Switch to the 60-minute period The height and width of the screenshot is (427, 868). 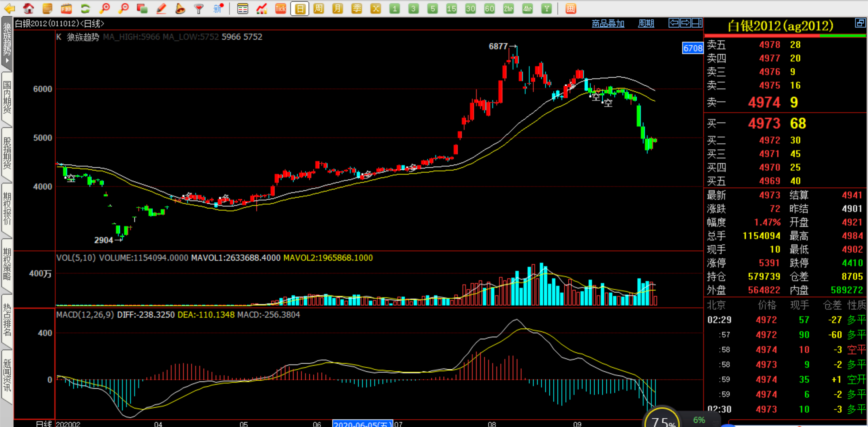(490, 8)
